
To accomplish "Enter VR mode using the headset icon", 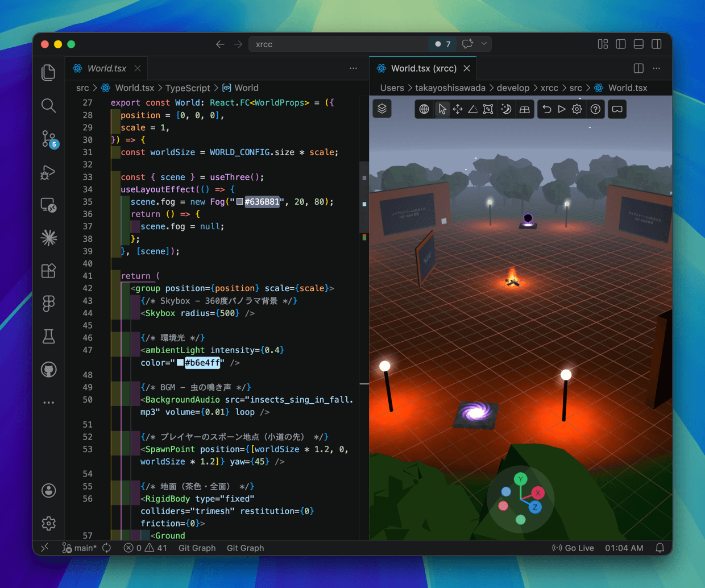I will [x=617, y=108].
